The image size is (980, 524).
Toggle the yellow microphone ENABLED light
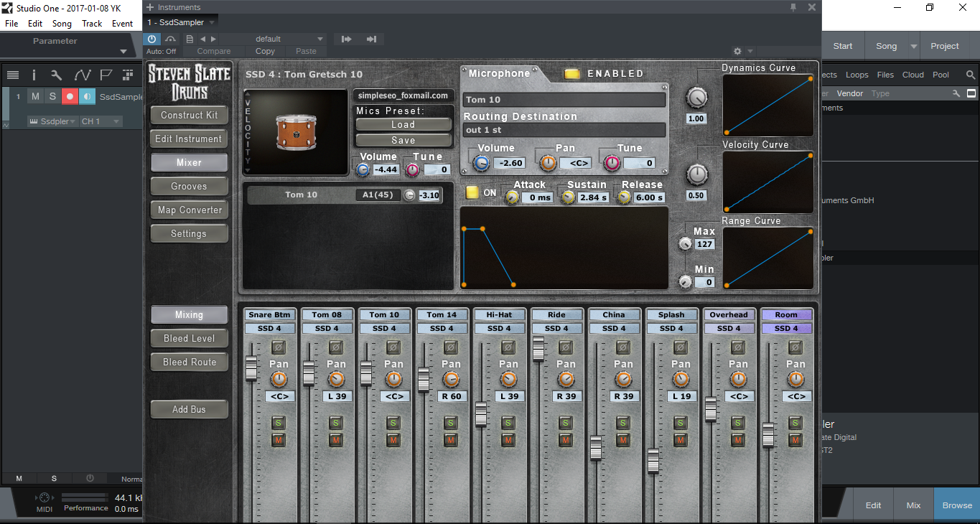tap(571, 73)
